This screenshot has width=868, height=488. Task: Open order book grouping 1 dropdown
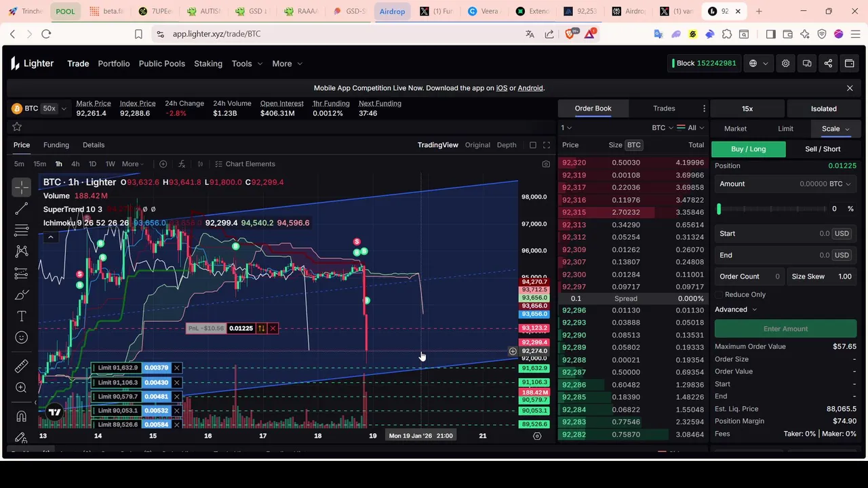[x=566, y=127]
